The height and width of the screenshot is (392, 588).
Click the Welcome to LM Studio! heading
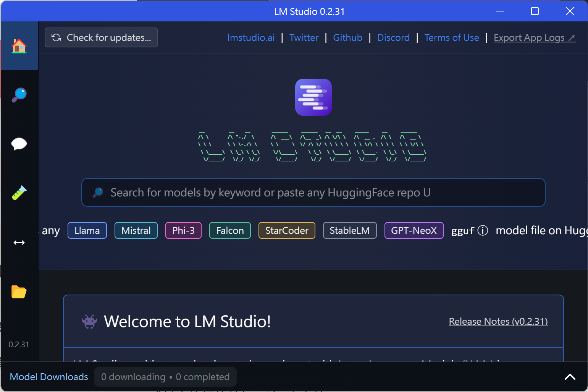(x=187, y=321)
